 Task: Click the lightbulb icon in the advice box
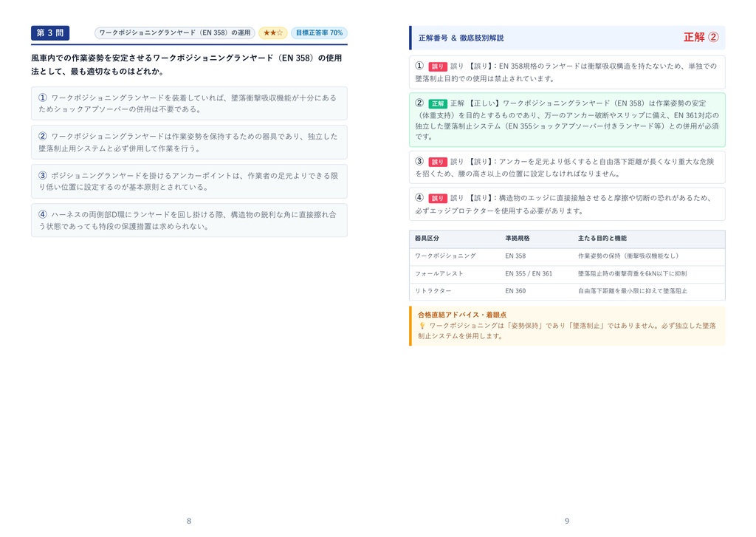(422, 326)
